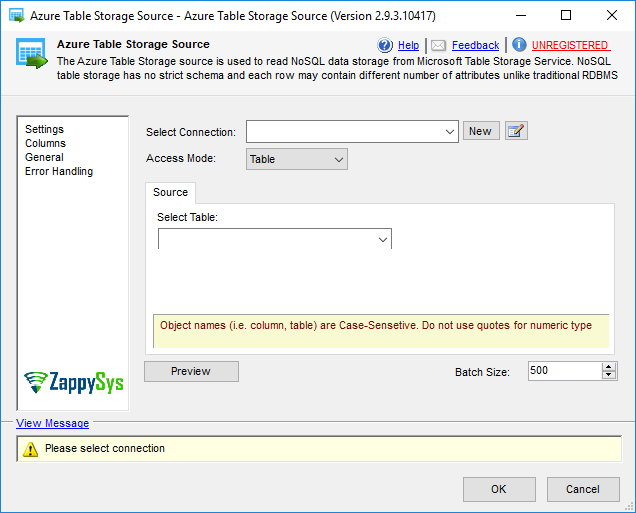Screen dimensions: 636x513
Task: Click the yellow warning triangle icon
Action: 31,449
